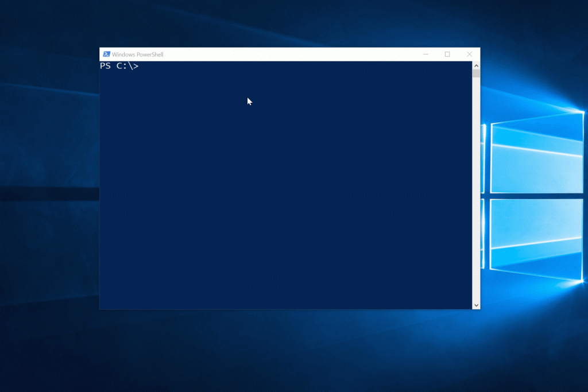Click the console's bottom-left blank area
This screenshot has width=588, height=392.
115,298
